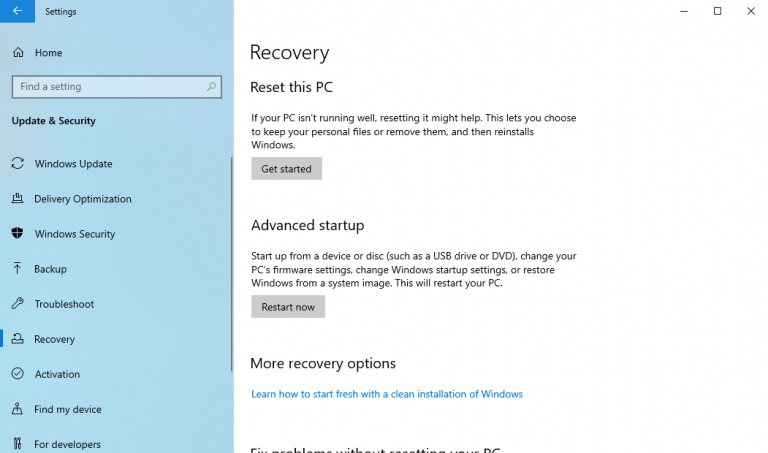Click the Recovery sidebar icon
768x453 pixels.
click(x=18, y=339)
